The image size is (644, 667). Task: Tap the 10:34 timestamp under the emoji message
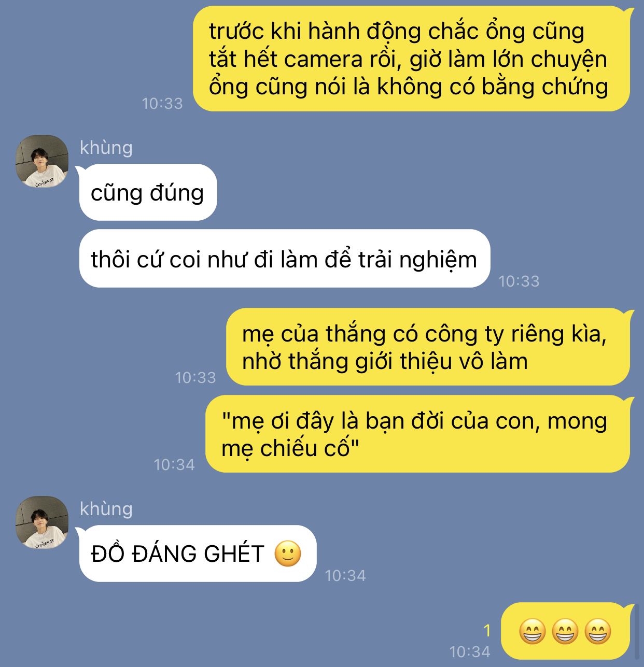click(x=470, y=651)
